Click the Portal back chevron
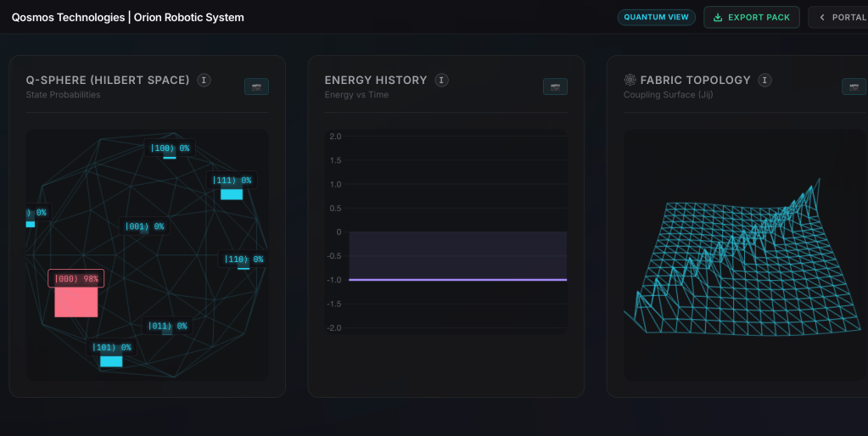 click(x=821, y=17)
